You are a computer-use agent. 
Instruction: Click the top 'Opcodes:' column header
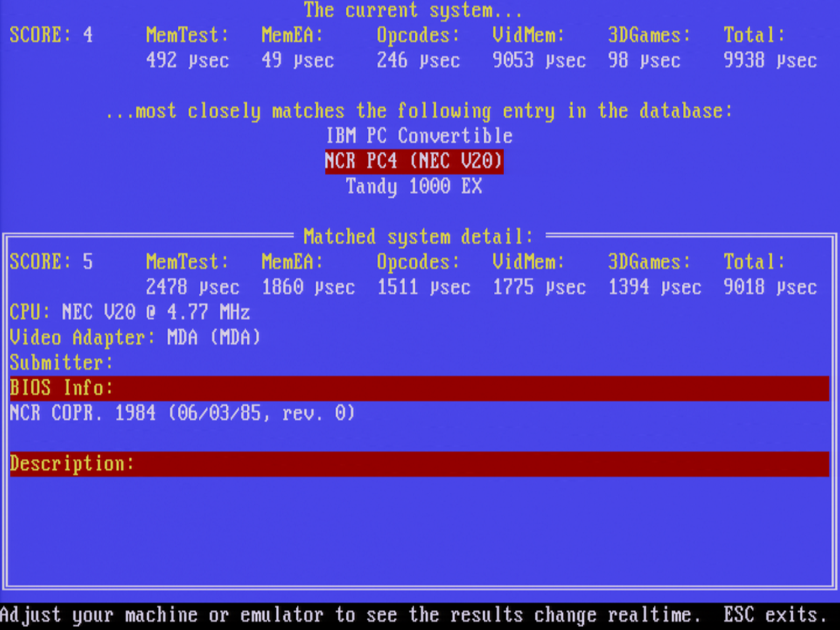[x=418, y=35]
